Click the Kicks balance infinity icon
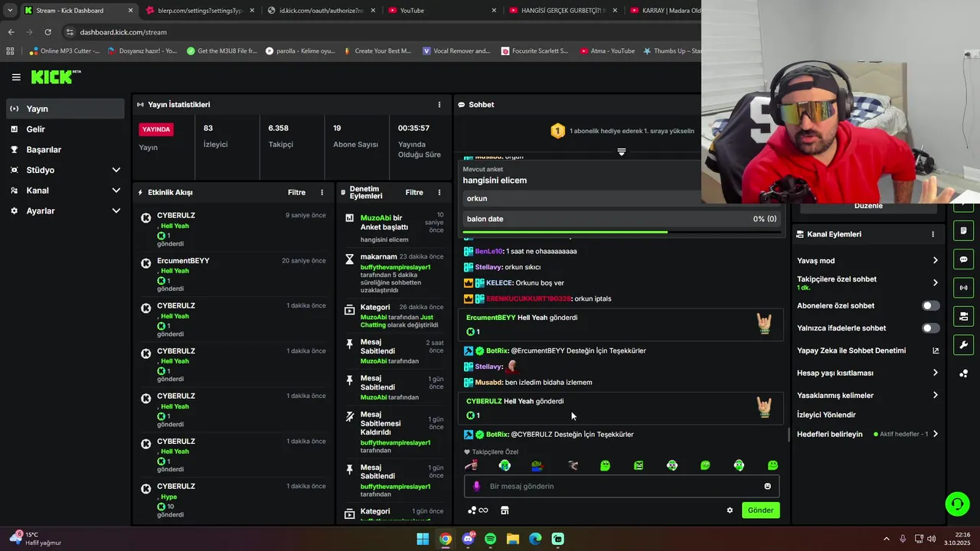This screenshot has height=551, width=980. tap(478, 510)
